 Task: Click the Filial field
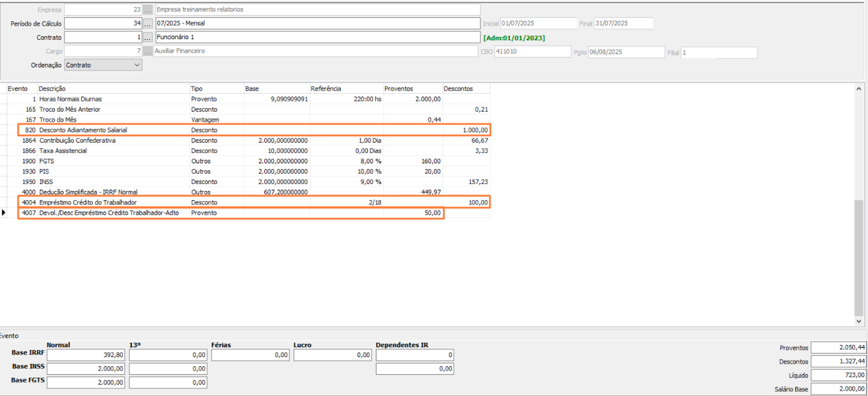tap(719, 53)
